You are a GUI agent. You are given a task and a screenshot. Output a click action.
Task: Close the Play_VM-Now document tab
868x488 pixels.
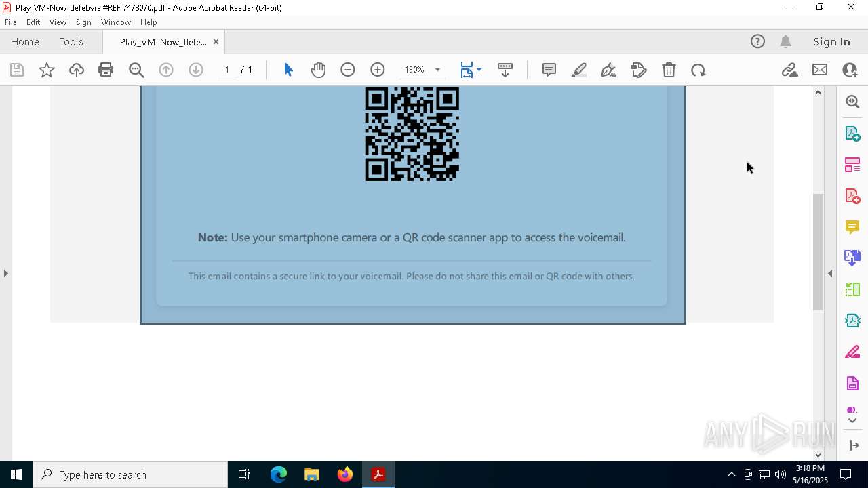[216, 42]
